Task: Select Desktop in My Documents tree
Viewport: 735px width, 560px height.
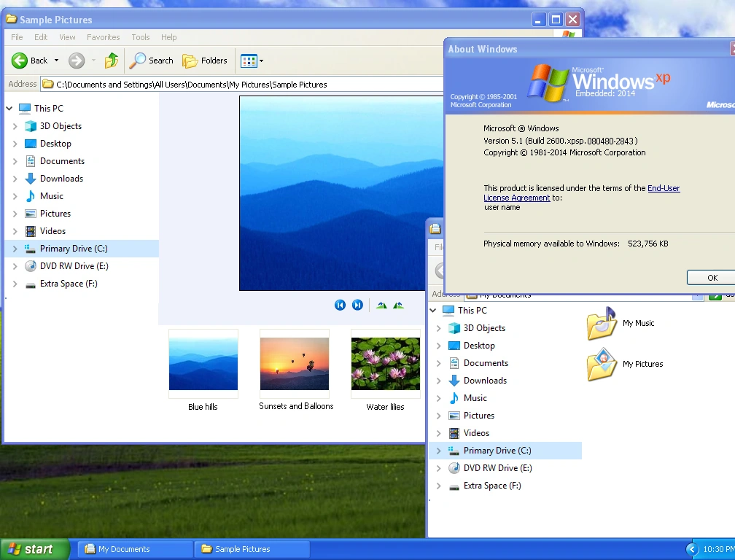Action: (471, 346)
